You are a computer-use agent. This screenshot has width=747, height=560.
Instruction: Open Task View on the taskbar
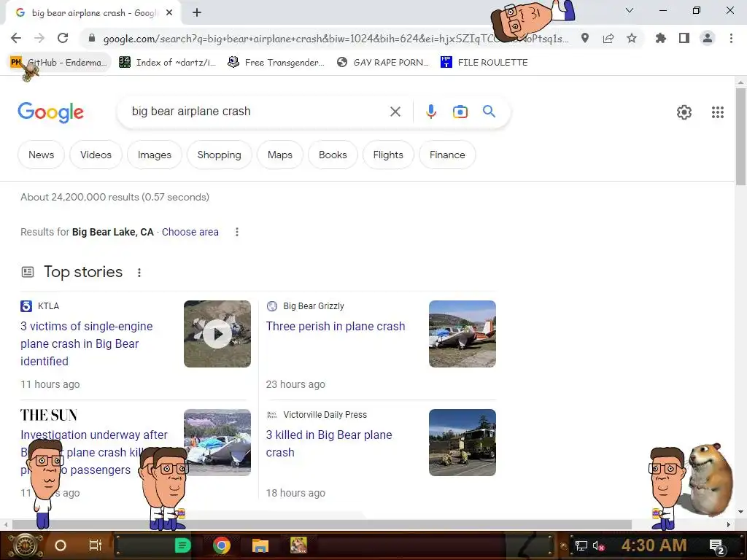point(96,545)
